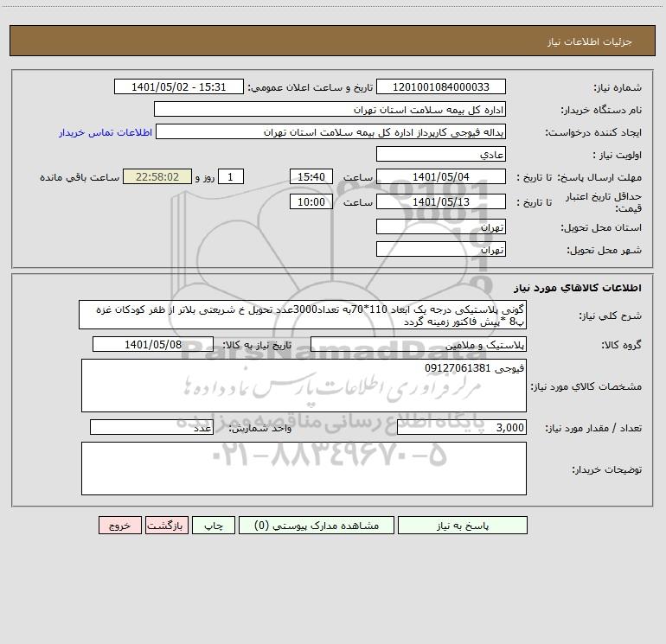
Task: Click the announcement date field 1401/05/02 - 15:31
Action: coord(179,87)
